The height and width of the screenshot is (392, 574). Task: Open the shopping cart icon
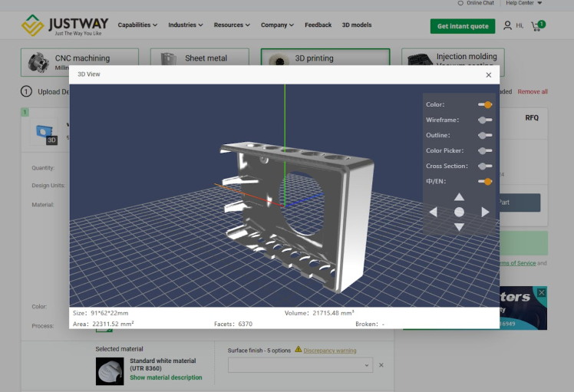click(x=537, y=26)
